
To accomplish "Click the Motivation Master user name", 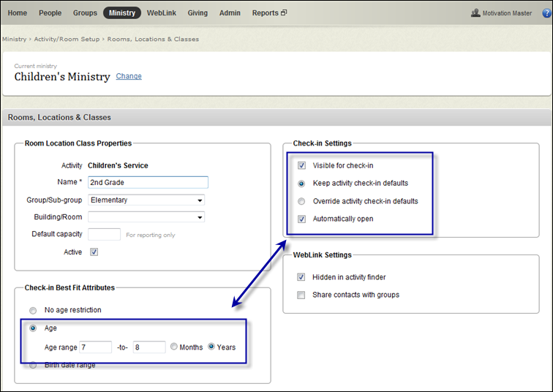I will pyautogui.click(x=507, y=13).
